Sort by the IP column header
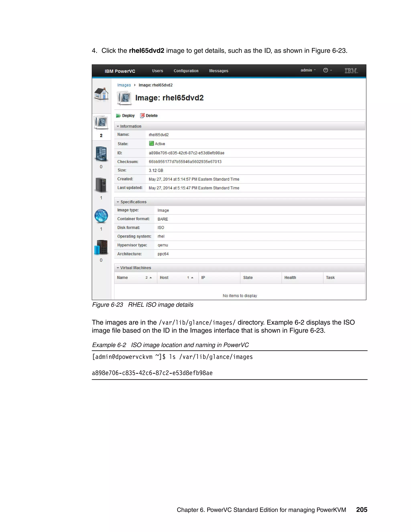 tap(219, 278)
